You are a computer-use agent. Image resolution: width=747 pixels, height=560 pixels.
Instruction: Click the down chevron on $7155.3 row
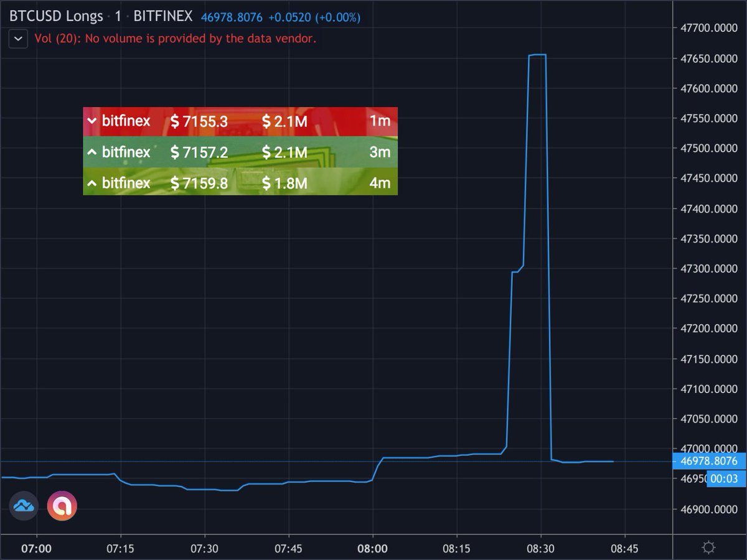tap(92, 121)
